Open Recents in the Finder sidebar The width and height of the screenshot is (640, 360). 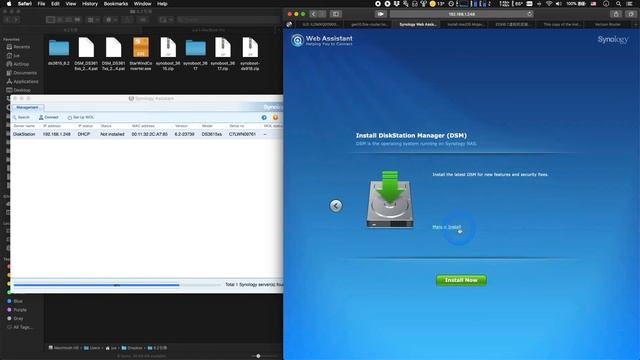(x=19, y=47)
